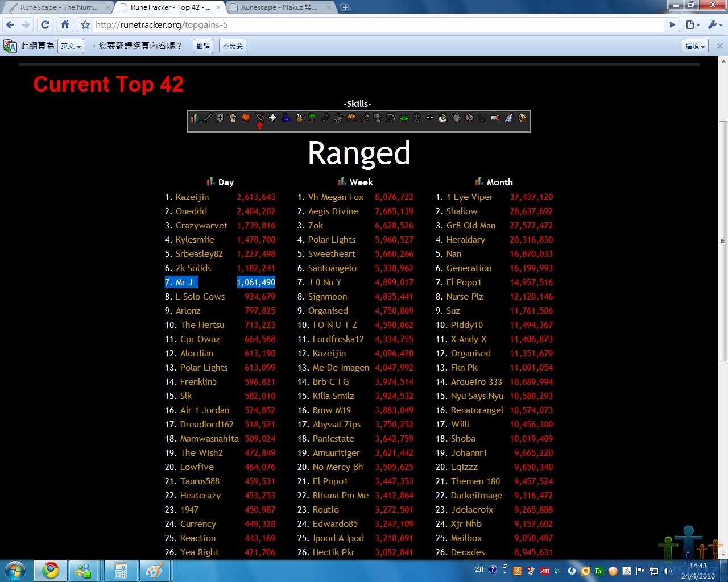Screen dimensions: 728x582
Task: Click the system tray clock
Action: pos(698,571)
